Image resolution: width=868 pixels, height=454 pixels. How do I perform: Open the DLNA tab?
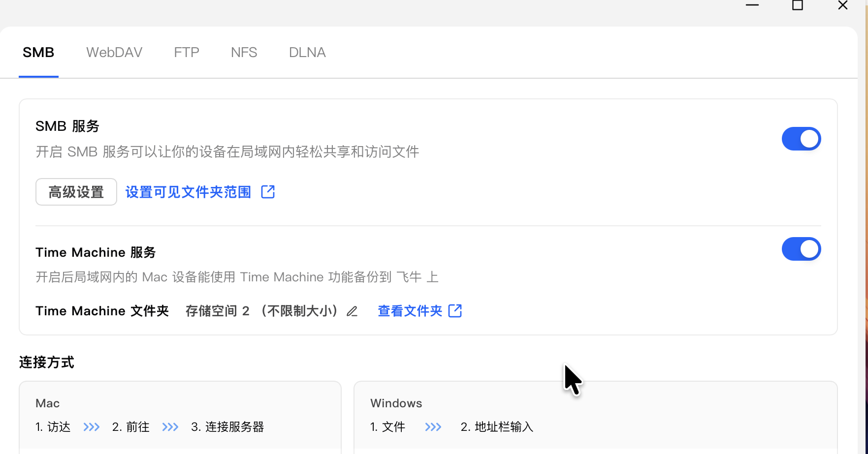point(307,53)
